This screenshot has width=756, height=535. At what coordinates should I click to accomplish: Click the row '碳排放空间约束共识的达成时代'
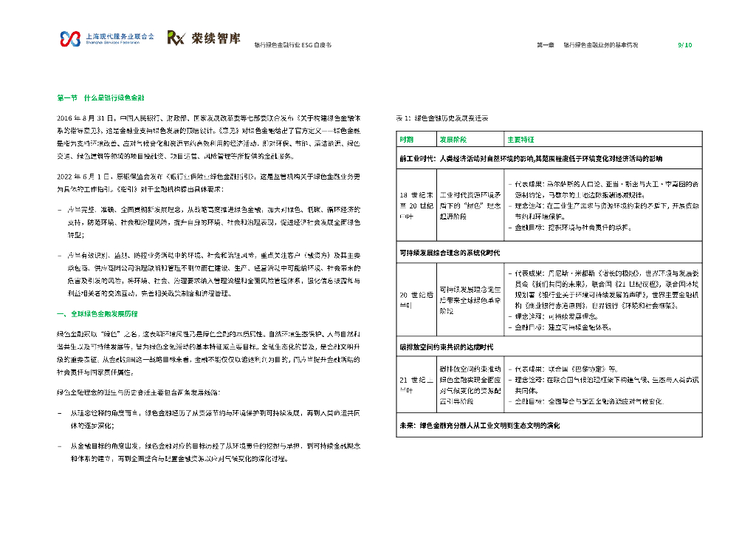click(x=549, y=347)
